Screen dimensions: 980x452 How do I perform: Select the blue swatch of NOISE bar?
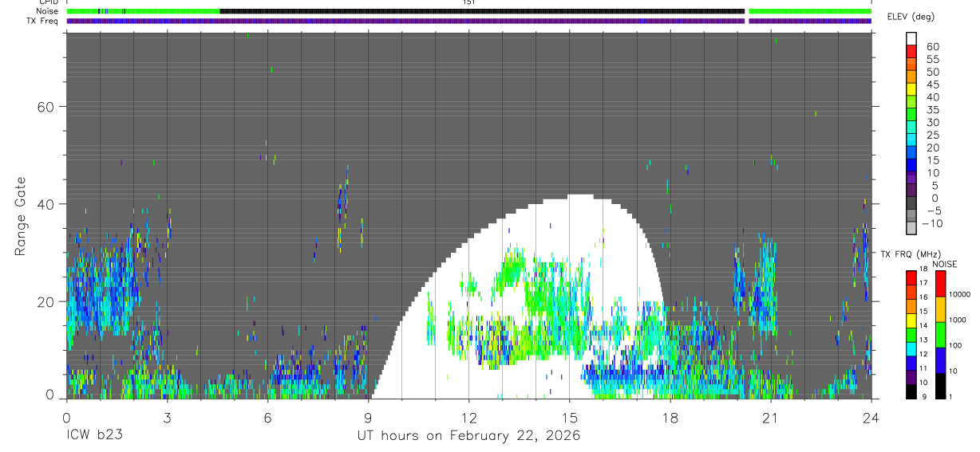click(x=940, y=360)
